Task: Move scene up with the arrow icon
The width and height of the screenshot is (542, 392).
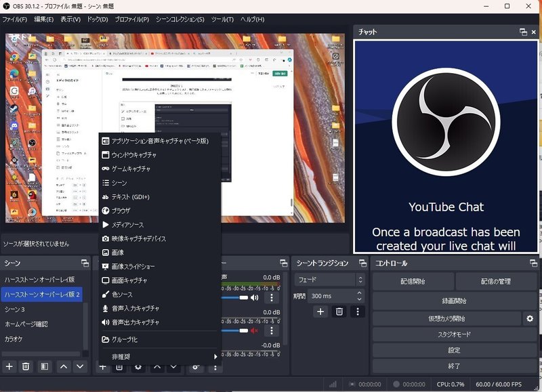Action: (x=64, y=366)
